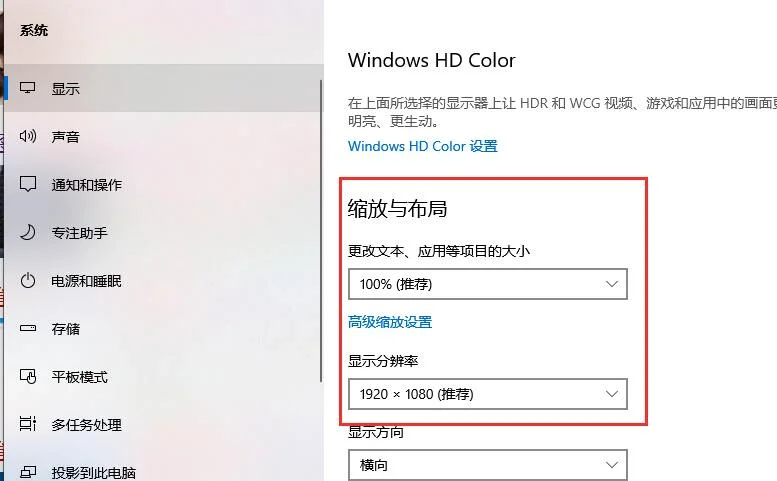Click the Storage drive icon
Viewport: 777px width, 481px height.
28,328
